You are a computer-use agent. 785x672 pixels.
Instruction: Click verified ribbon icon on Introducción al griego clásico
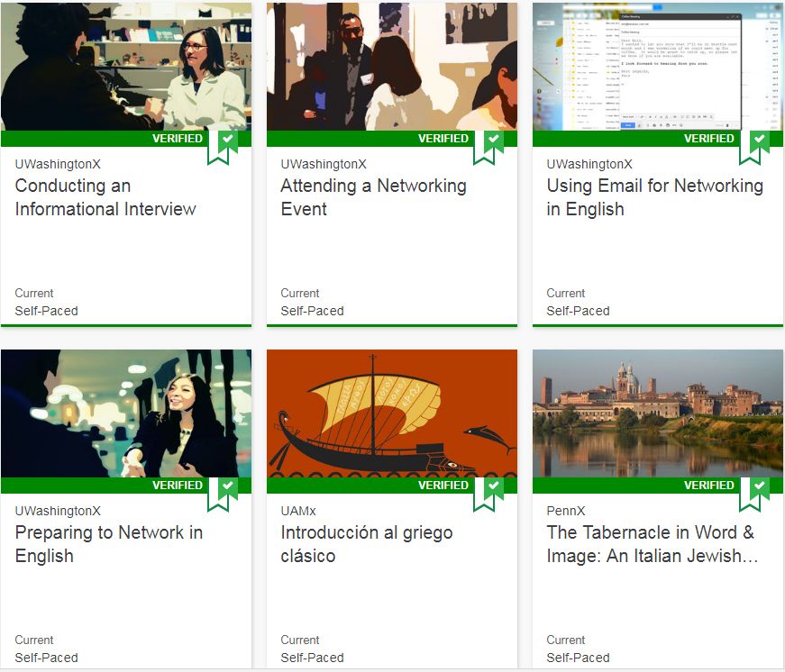[x=489, y=491]
